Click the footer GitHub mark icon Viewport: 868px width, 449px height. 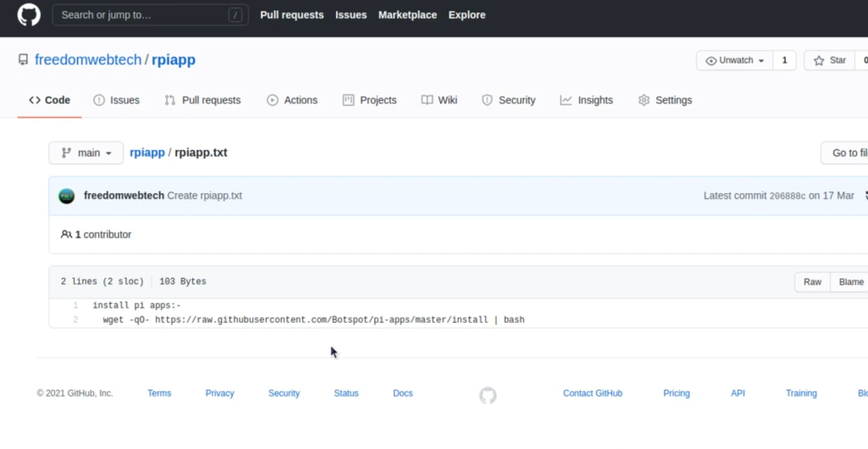(487, 396)
